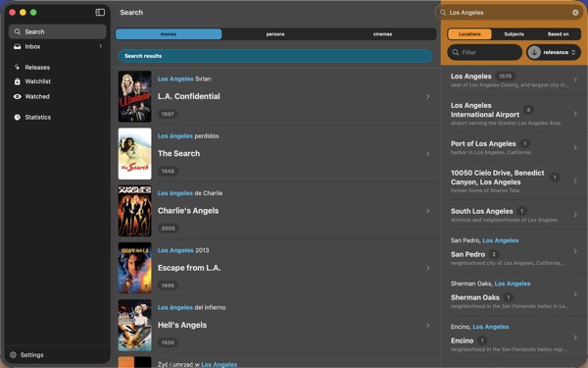Select Escape from L.A. title

click(189, 268)
